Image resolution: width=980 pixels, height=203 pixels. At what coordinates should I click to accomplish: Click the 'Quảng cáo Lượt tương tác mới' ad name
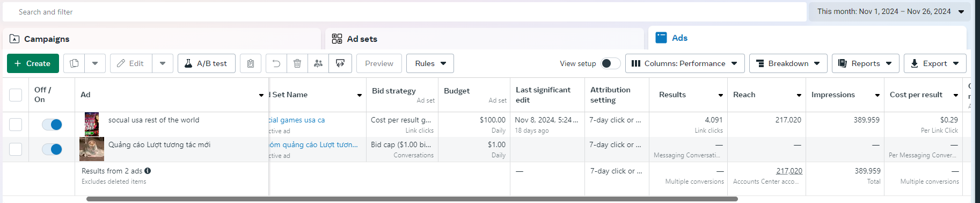click(159, 144)
